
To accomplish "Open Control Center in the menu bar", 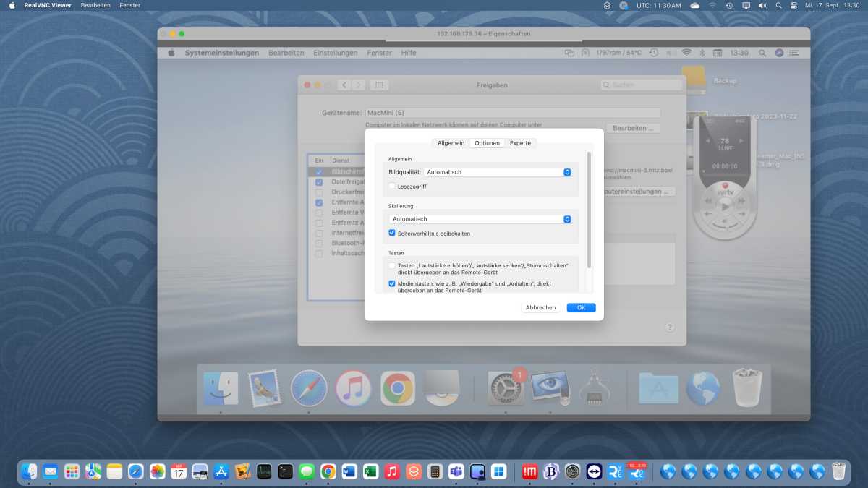I will pos(793,5).
